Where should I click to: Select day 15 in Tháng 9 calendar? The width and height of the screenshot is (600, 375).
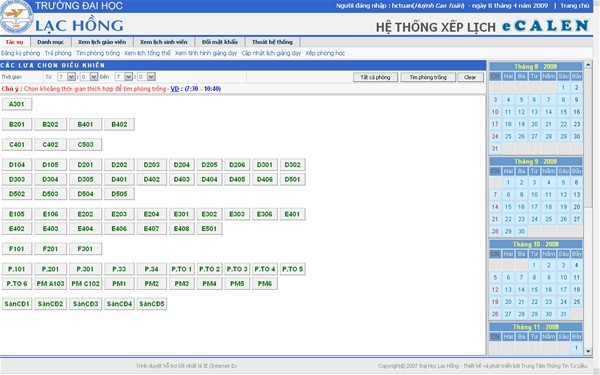(508, 207)
